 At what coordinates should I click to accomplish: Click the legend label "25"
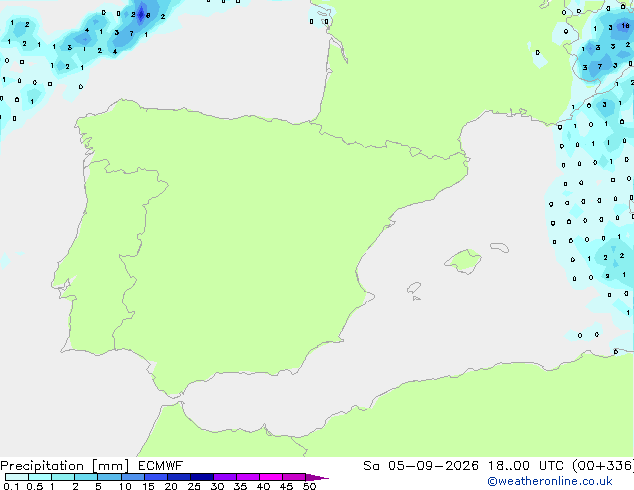pyautogui.click(x=194, y=486)
